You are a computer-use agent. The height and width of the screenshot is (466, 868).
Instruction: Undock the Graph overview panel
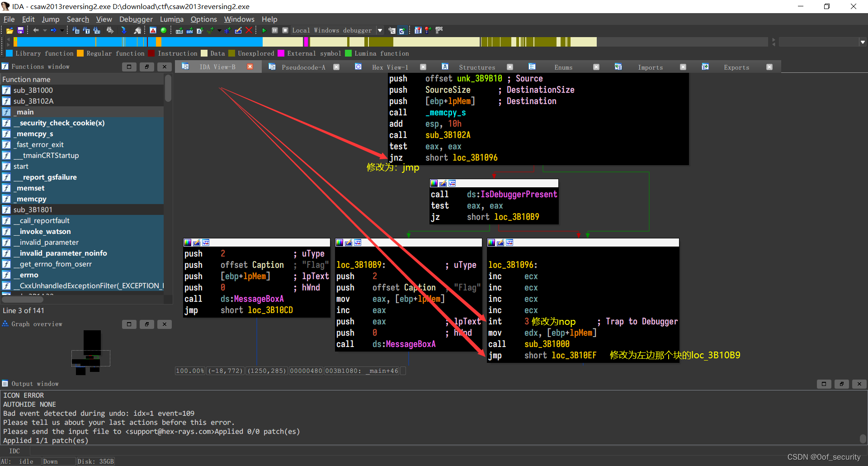[147, 324]
